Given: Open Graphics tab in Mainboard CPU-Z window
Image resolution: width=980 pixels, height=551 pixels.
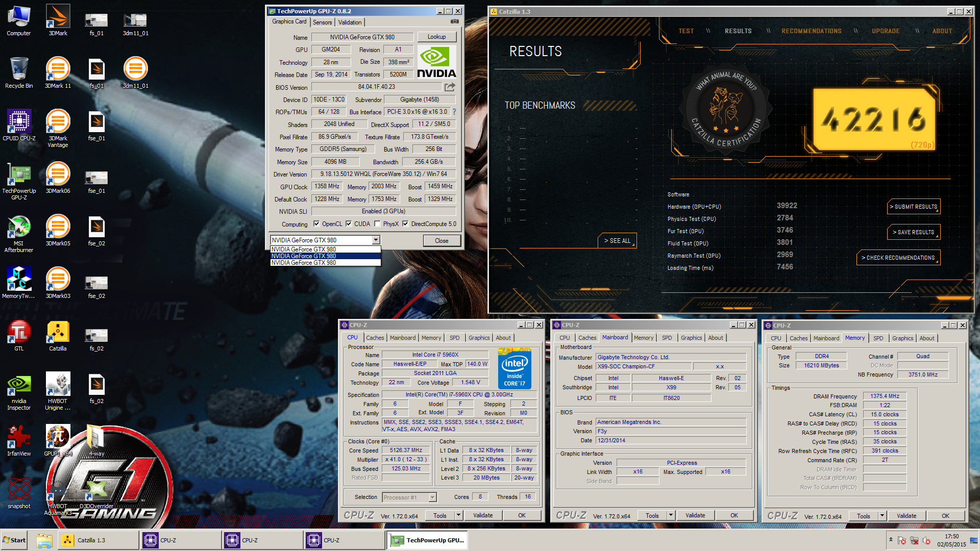Looking at the screenshot, I should tap(691, 338).
